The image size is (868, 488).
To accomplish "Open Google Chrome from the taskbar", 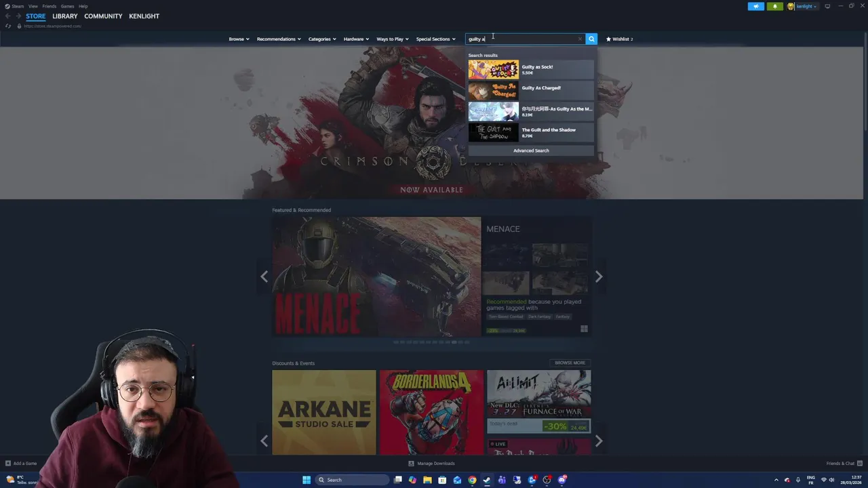I will click(472, 480).
